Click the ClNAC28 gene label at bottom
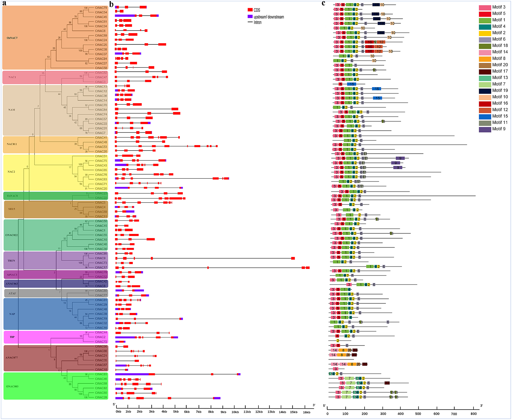This screenshot has width=512, height=420. (101, 397)
